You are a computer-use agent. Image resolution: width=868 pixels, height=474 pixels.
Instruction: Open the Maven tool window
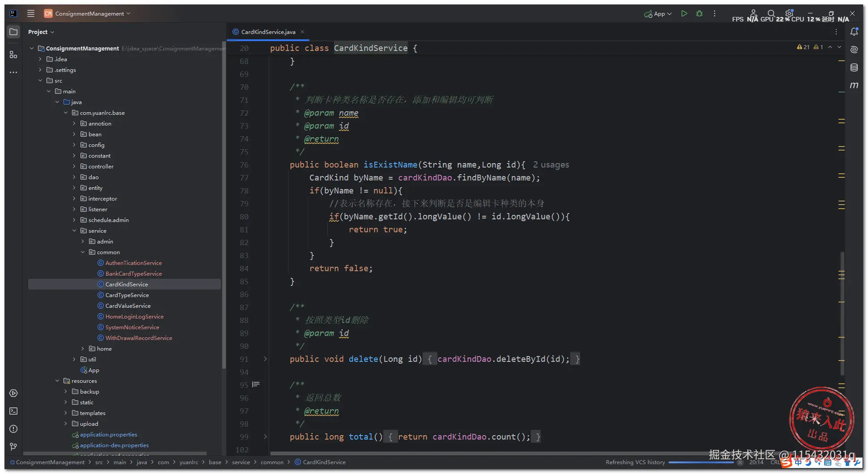coord(854,85)
